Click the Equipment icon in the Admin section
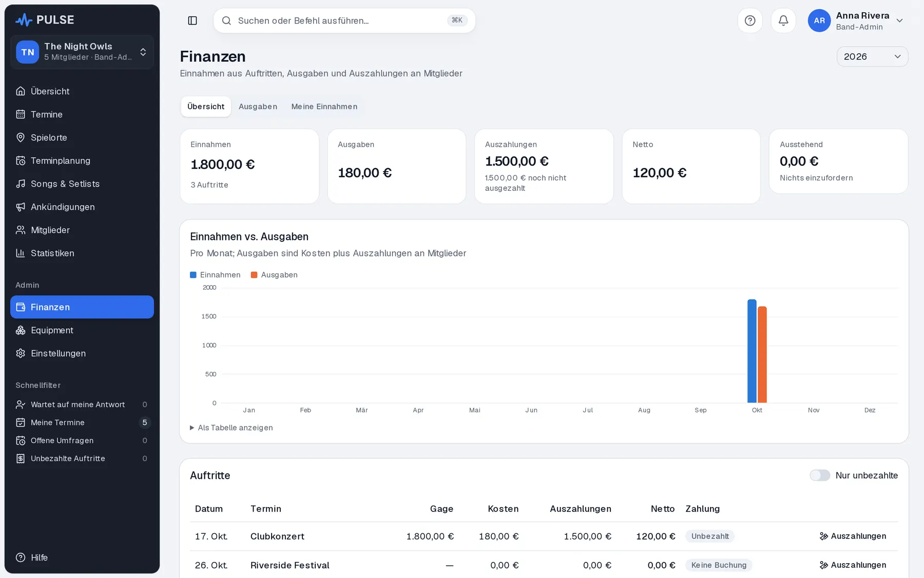The image size is (924, 578). [x=21, y=330]
